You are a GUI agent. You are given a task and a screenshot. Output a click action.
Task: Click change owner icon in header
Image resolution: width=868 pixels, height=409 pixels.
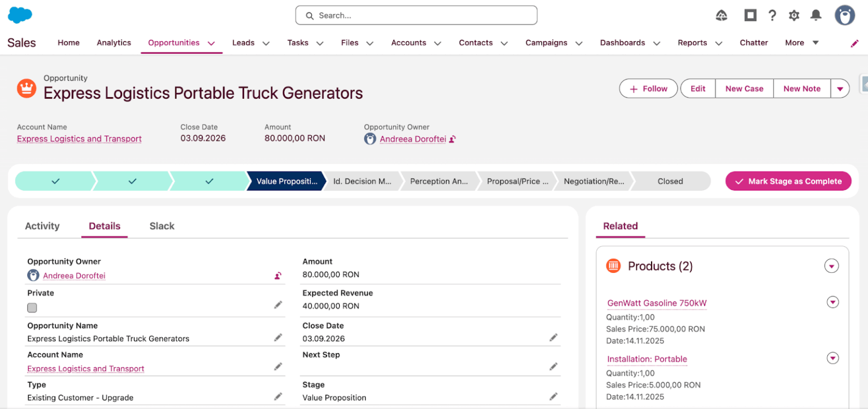453,139
